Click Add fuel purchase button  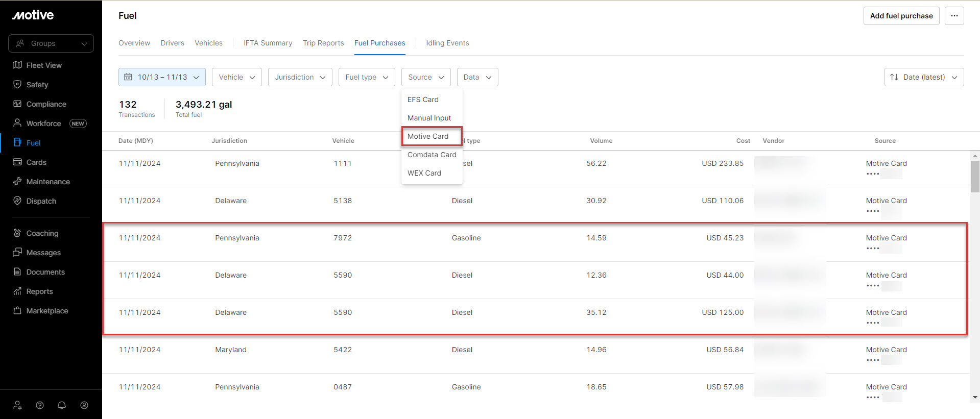pyautogui.click(x=901, y=16)
